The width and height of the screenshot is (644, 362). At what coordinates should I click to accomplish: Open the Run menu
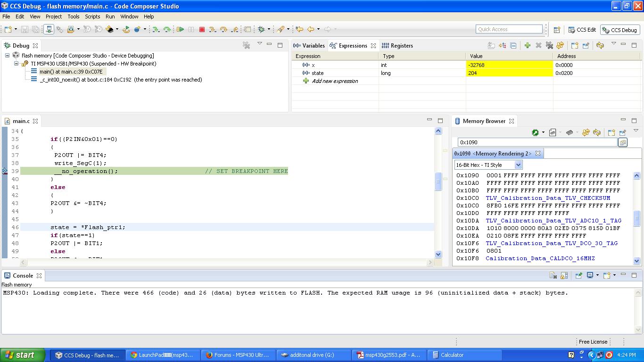pos(110,16)
